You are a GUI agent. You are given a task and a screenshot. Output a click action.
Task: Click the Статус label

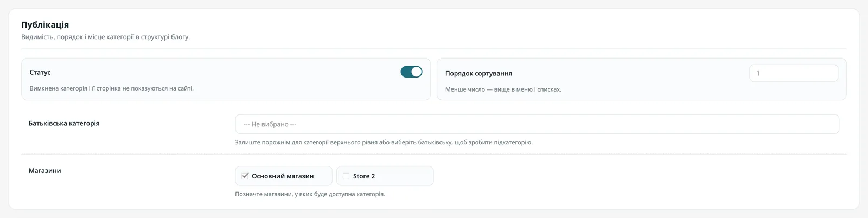(40, 72)
